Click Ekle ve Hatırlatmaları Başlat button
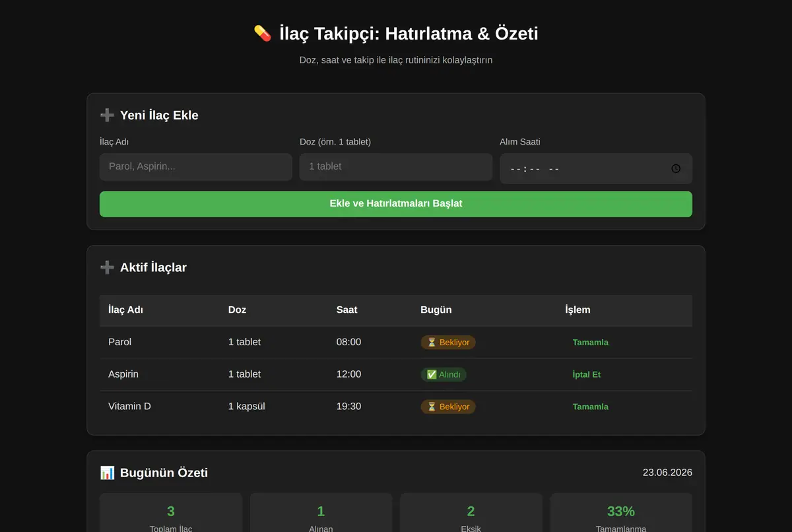Screen dimensions: 792x532 tap(396, 204)
